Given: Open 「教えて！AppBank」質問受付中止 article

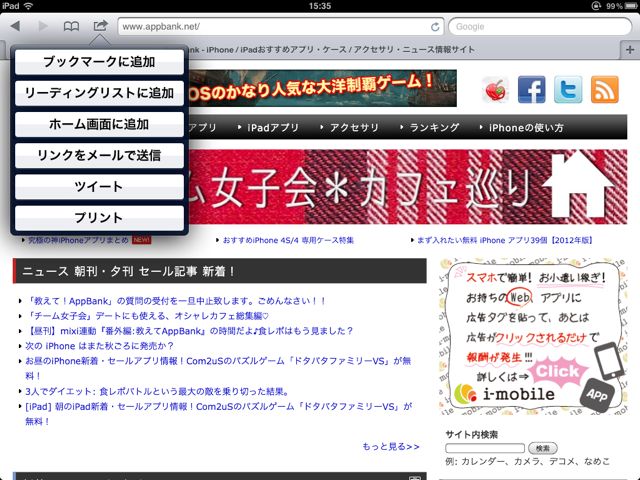Looking at the screenshot, I should coord(176,301).
